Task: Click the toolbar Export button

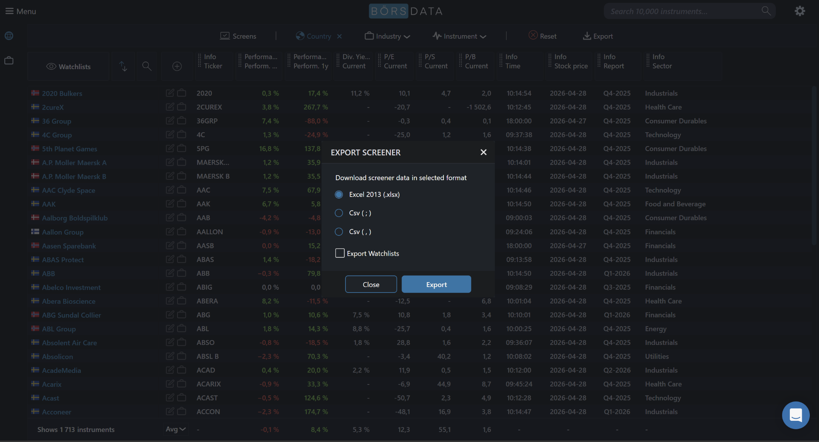Action: click(598, 36)
